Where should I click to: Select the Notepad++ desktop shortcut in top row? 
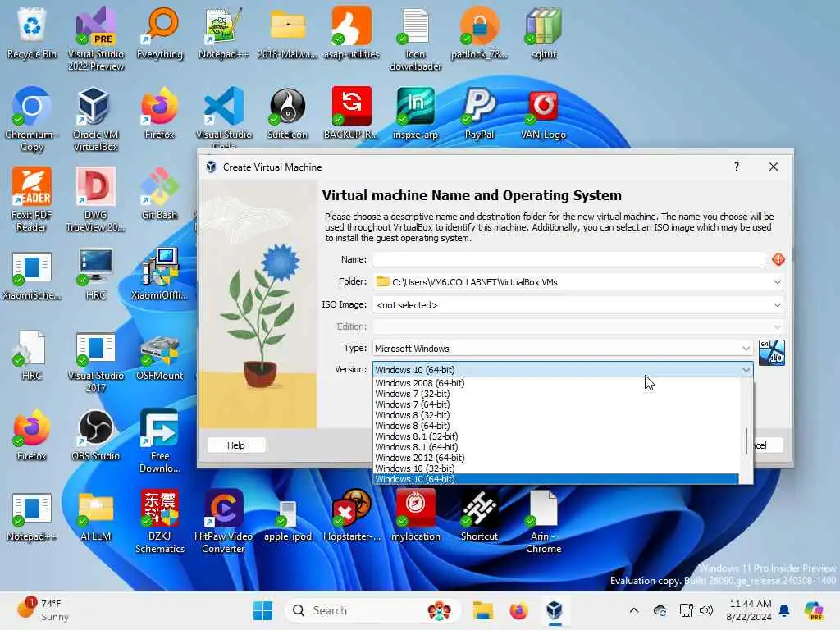(x=223, y=33)
